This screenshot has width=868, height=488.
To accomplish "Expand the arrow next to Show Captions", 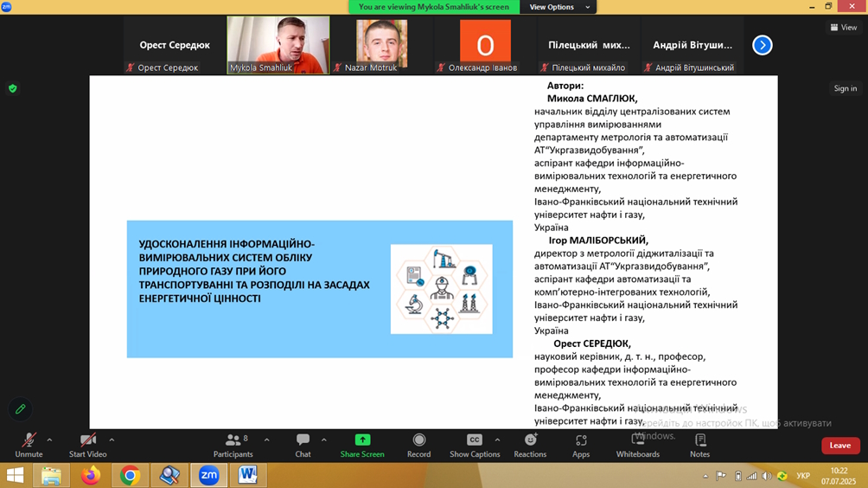I will (497, 440).
